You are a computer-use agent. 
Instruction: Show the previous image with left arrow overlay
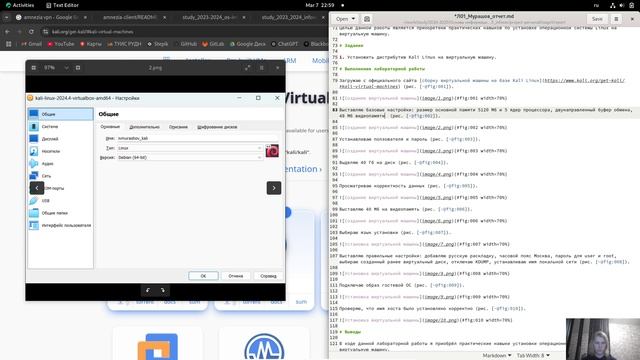pos(37,188)
